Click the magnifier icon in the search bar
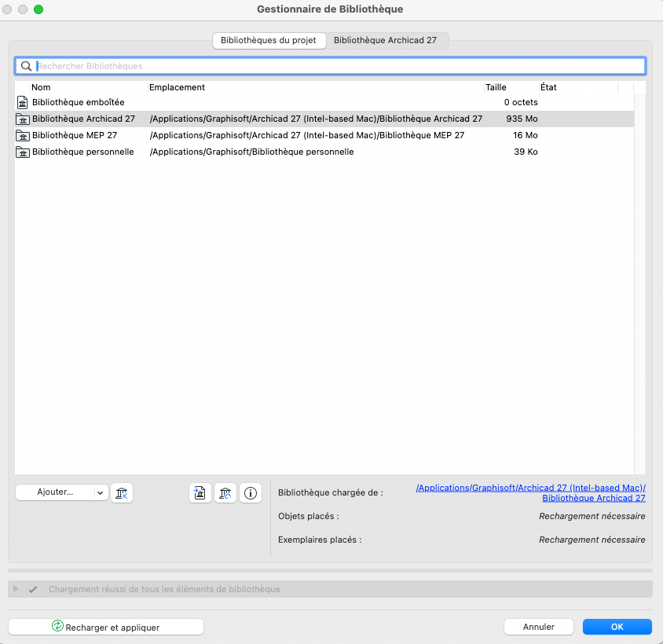This screenshot has width=663, height=644. 26,66
